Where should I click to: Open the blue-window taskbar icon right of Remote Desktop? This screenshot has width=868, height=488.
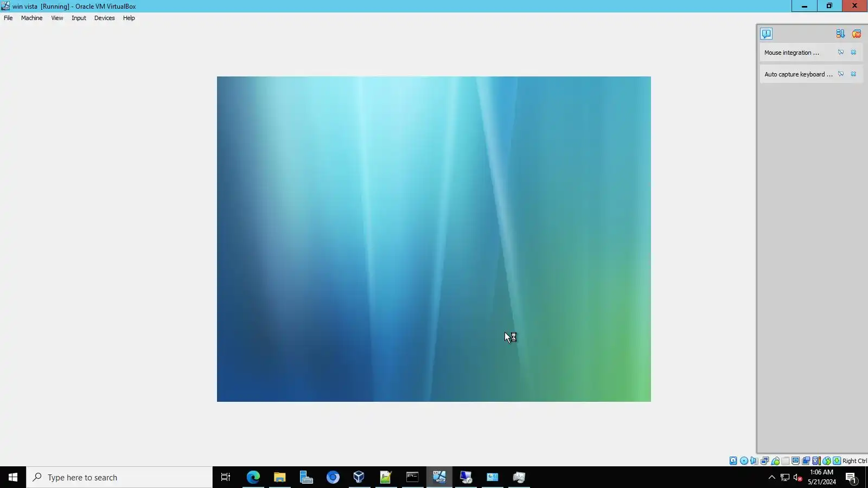point(492,477)
